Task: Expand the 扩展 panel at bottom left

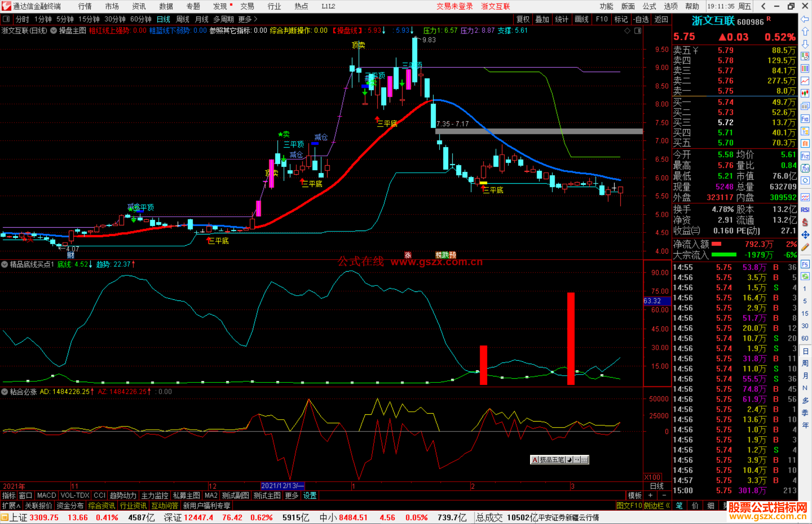Action: (11, 506)
